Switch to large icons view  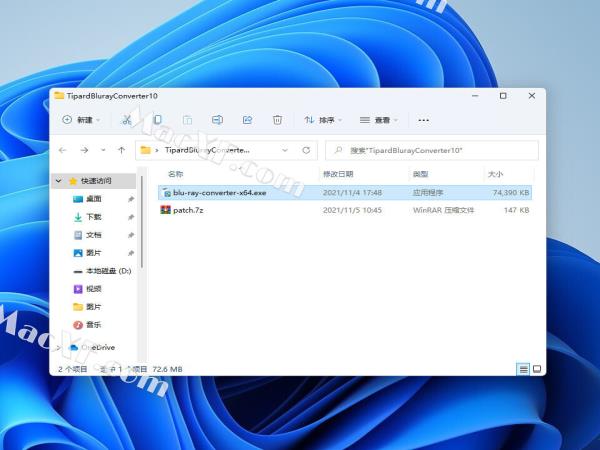[537, 369]
